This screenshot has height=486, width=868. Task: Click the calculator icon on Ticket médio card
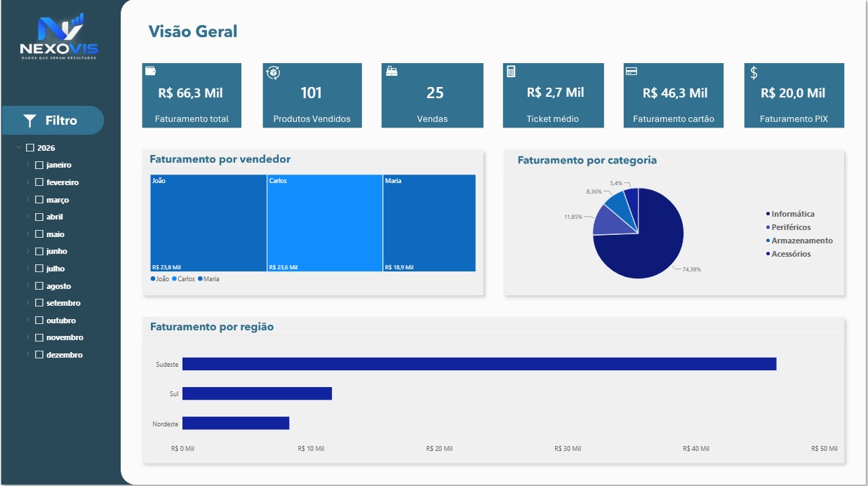511,72
